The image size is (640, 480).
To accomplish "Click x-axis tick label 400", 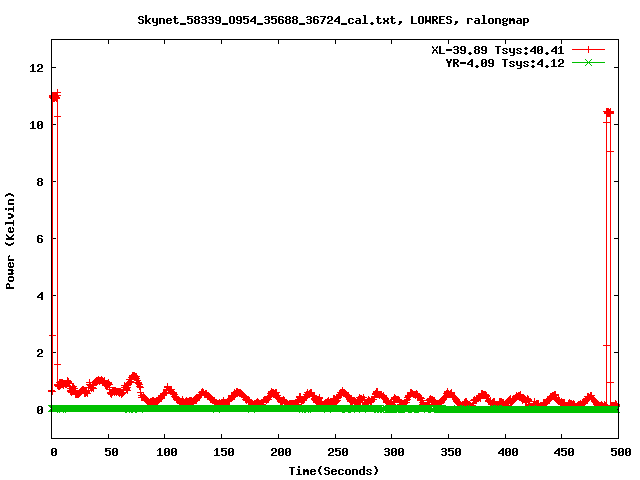I will (x=507, y=452).
